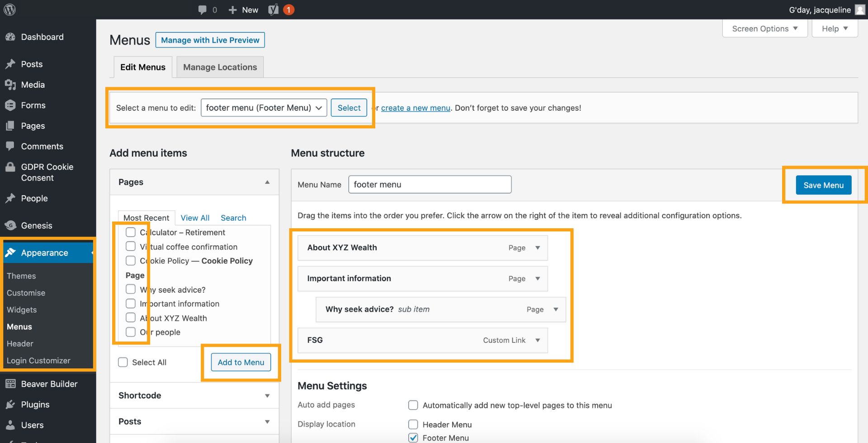Screen dimensions: 868x443
Task: Open the Genesis sidebar item
Action: 36,226
